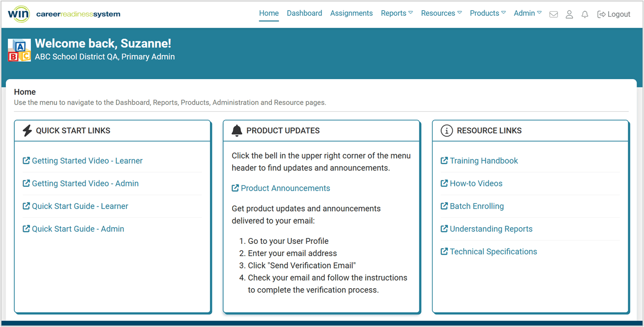Click the info icon beside Resource Links

coord(446,130)
